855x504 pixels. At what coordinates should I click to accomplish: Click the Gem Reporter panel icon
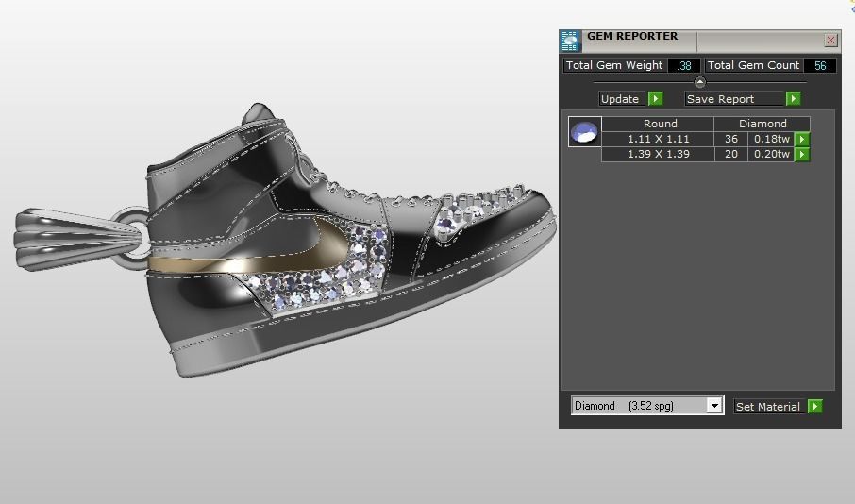tap(570, 42)
